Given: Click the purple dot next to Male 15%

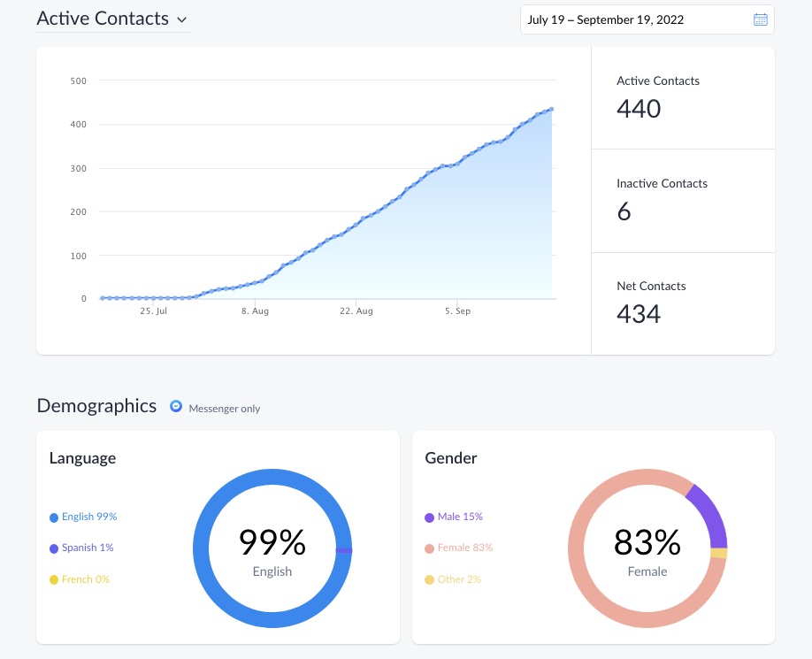Looking at the screenshot, I should (429, 517).
